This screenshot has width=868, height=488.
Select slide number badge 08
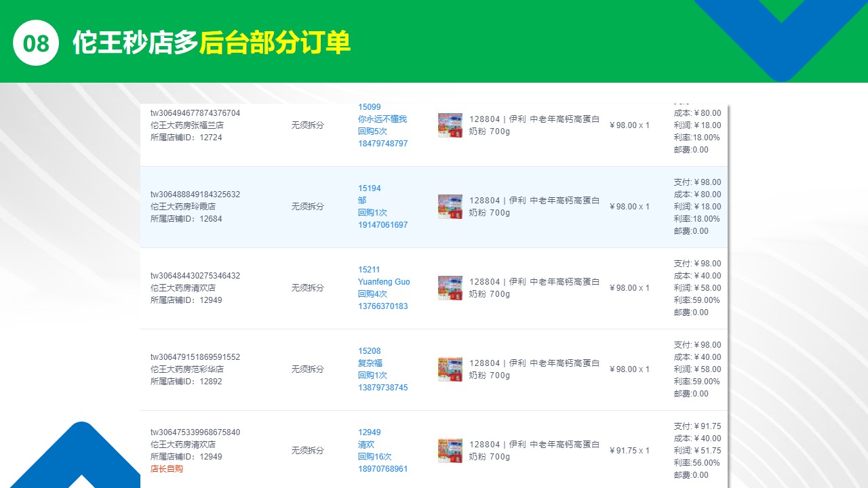point(37,43)
